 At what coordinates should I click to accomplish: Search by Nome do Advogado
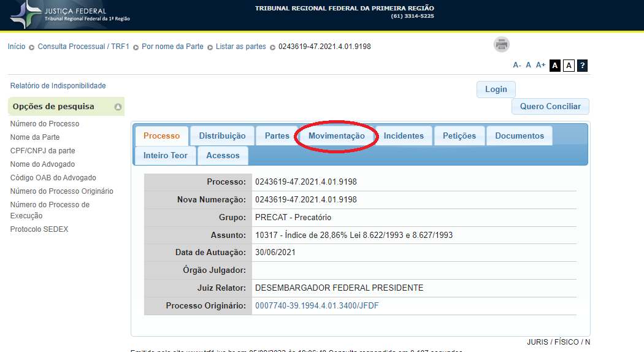pyautogui.click(x=42, y=164)
